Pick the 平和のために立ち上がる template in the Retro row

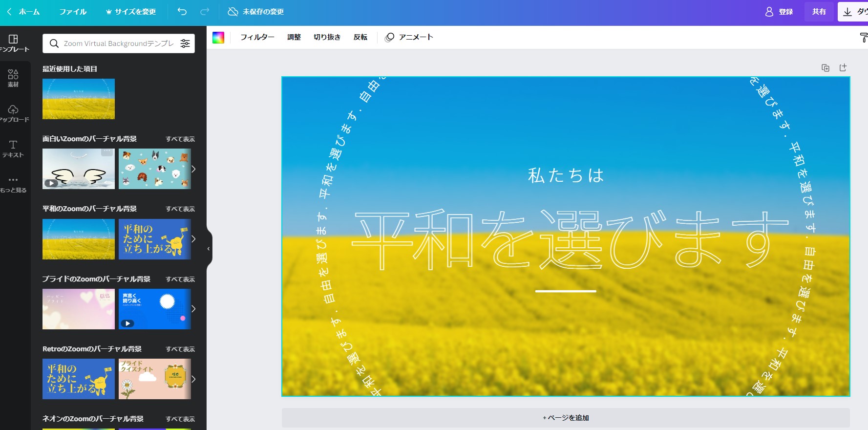[79, 379]
